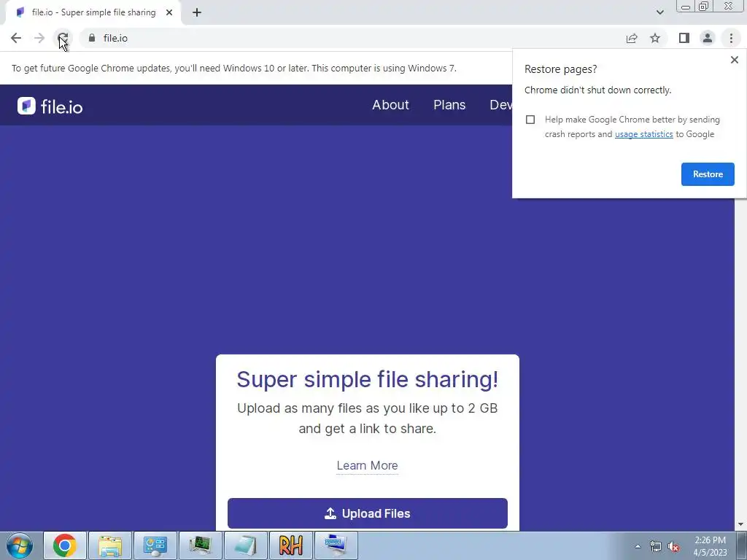Share this page via the share icon
Image resolution: width=747 pixels, height=560 pixels.
(x=632, y=38)
